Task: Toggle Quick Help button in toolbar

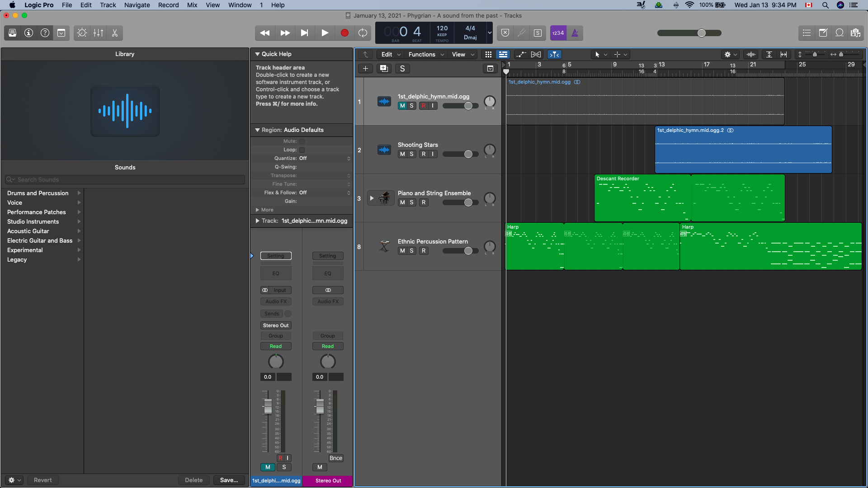Action: point(45,33)
